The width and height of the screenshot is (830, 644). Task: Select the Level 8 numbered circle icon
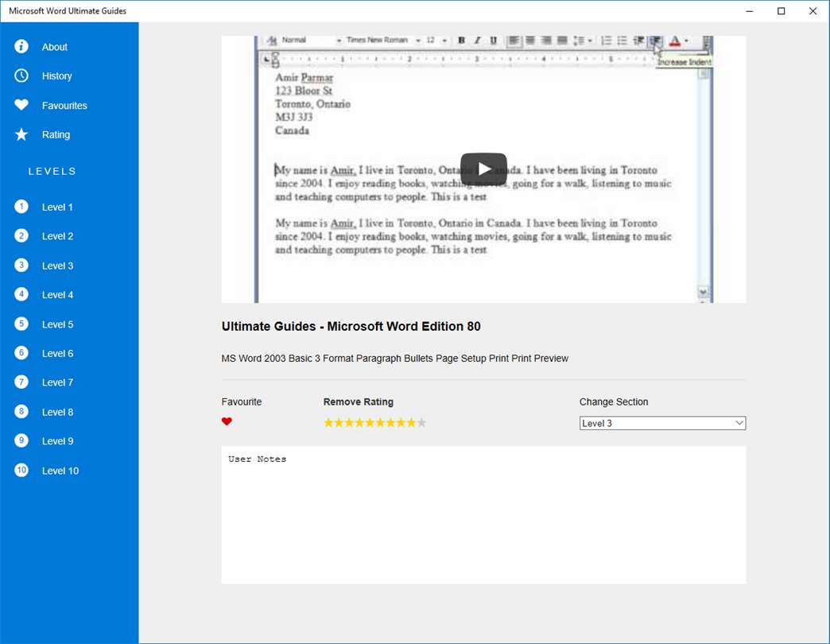(x=21, y=411)
